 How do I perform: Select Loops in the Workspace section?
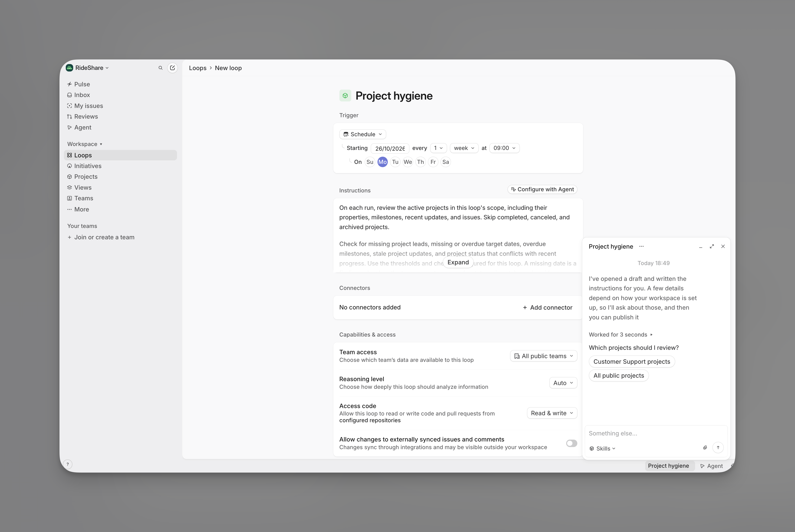(121, 155)
